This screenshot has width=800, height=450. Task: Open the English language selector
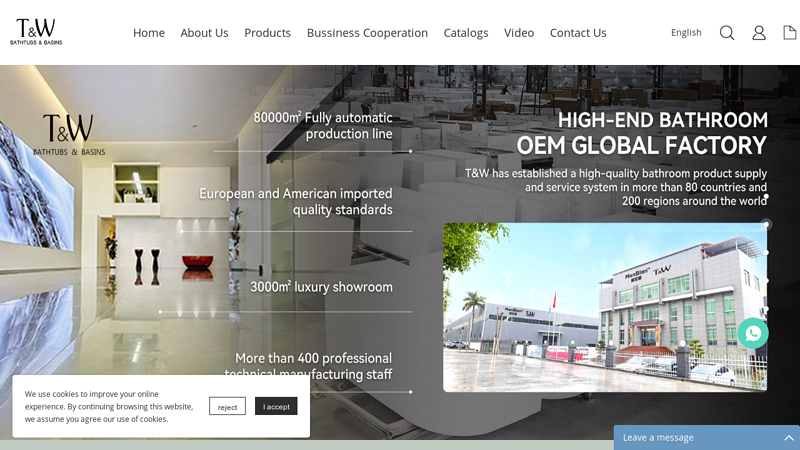point(686,33)
